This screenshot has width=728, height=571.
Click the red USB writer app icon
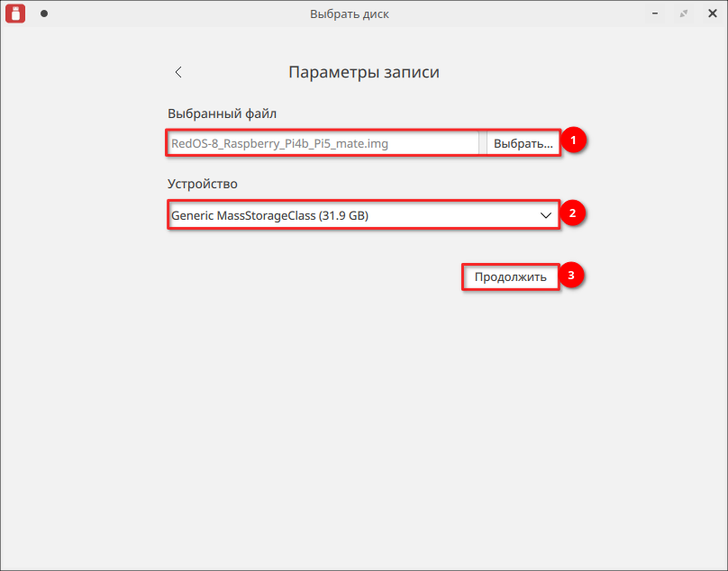click(x=15, y=14)
